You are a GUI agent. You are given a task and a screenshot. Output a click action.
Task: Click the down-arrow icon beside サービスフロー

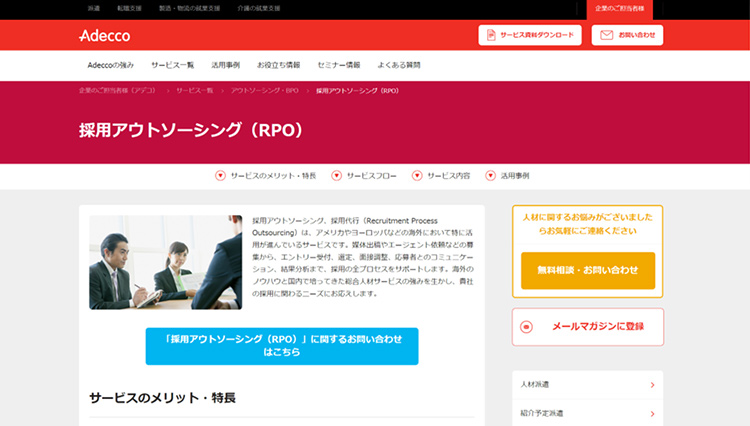[x=336, y=176]
